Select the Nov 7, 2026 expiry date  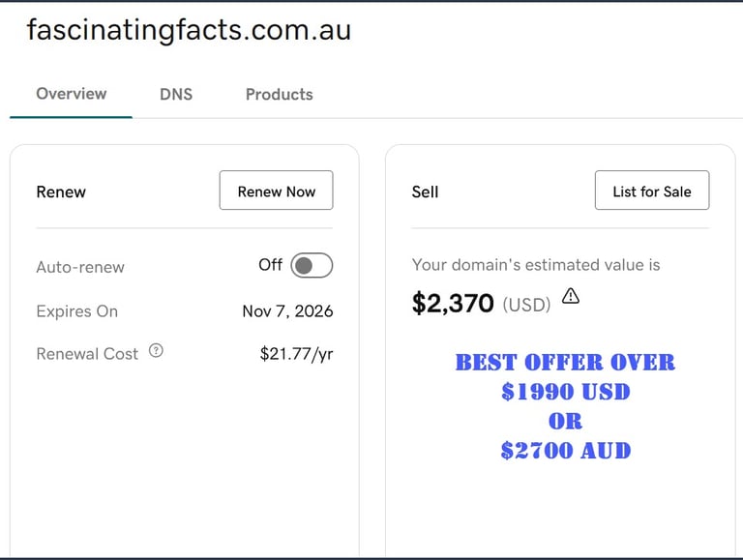click(x=287, y=311)
